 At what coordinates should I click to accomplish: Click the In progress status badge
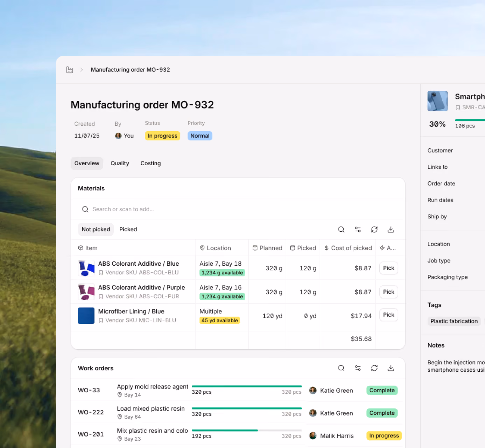point(162,136)
